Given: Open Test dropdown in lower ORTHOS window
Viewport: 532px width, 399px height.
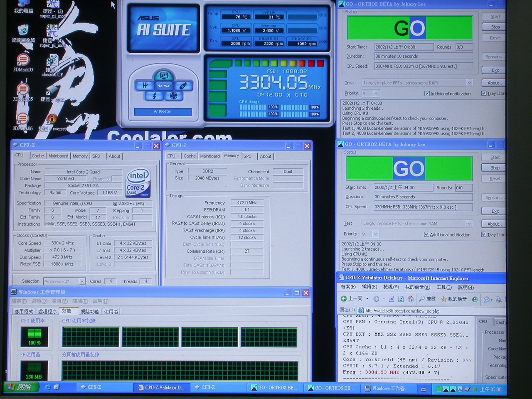Looking at the screenshot, I should (x=469, y=224).
